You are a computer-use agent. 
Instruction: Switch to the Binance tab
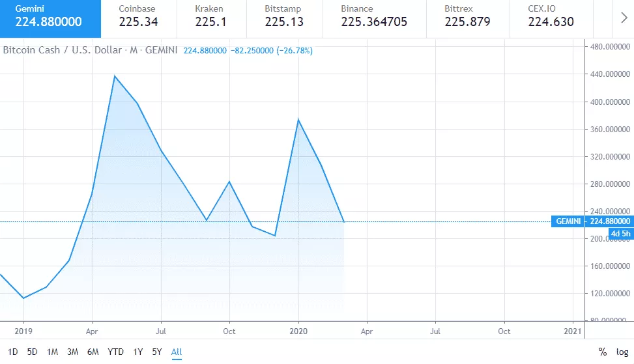[x=374, y=16]
